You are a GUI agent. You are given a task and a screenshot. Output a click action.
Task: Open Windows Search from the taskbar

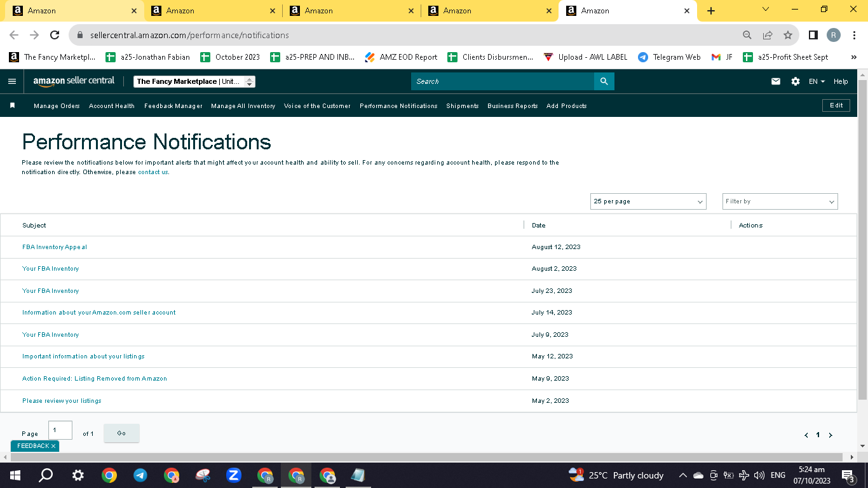[46, 475]
